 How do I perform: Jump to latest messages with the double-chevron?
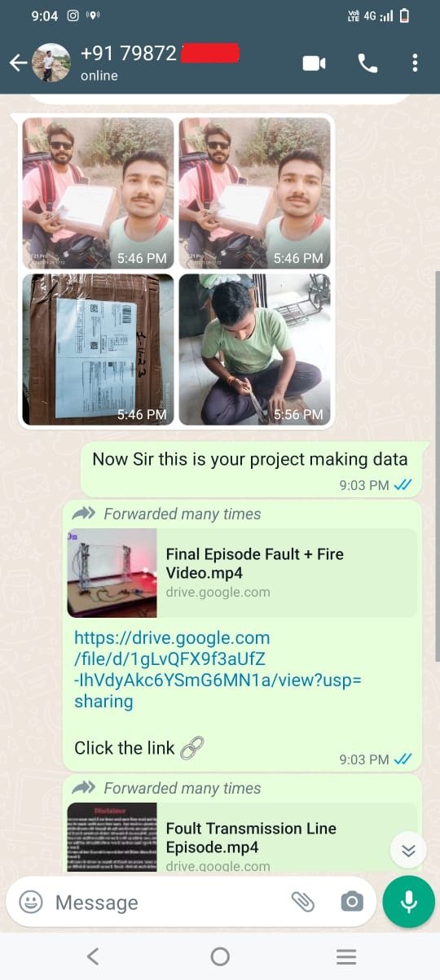click(x=408, y=851)
